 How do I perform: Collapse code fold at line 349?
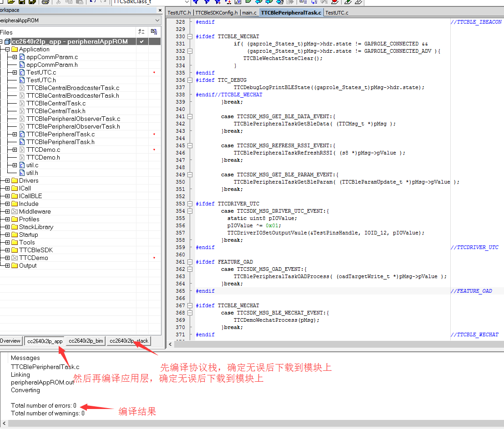190,175
